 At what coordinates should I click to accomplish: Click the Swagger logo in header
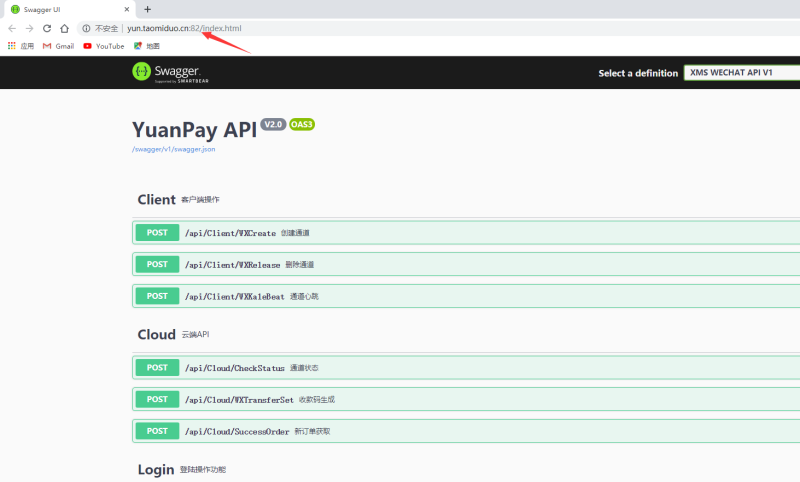click(x=170, y=72)
